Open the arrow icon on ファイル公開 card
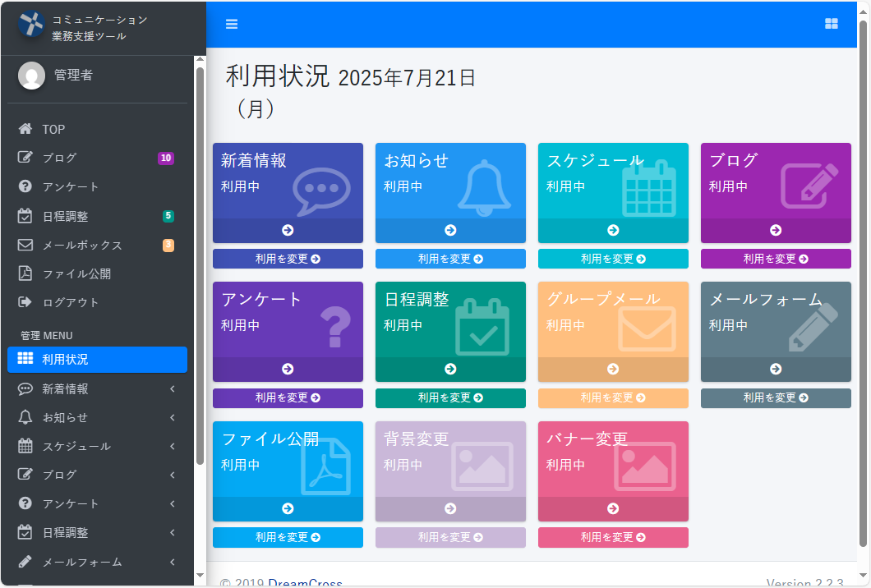Image resolution: width=871 pixels, height=588 pixels. tap(288, 508)
